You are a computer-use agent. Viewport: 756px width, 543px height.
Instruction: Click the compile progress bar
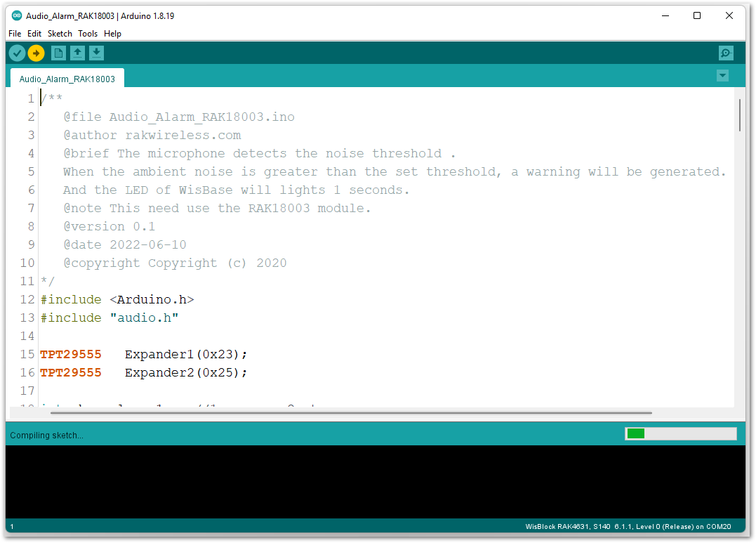680,434
